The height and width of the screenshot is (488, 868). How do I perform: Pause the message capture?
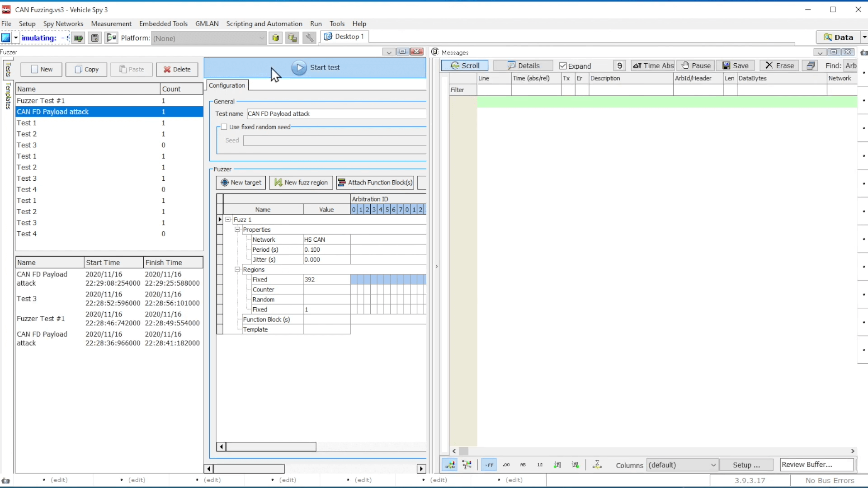click(696, 66)
